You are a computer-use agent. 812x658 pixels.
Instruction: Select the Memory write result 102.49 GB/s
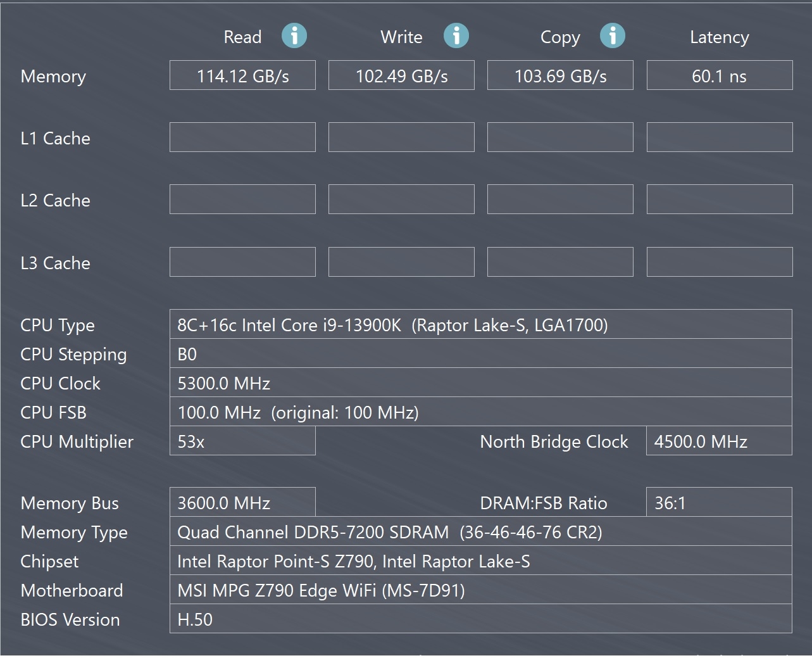pyautogui.click(x=401, y=75)
